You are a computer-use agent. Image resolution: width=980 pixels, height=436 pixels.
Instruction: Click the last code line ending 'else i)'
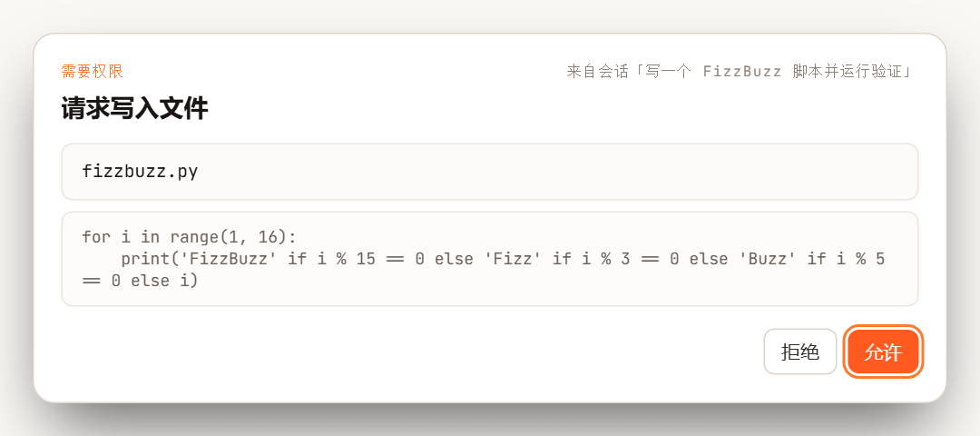tap(140, 281)
